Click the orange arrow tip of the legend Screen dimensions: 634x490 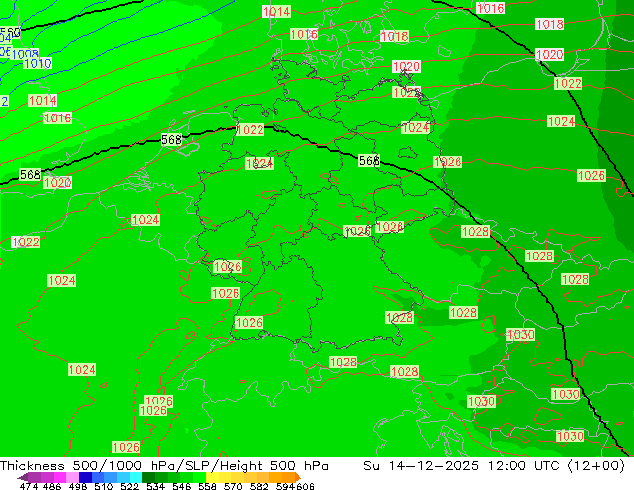coord(298,477)
